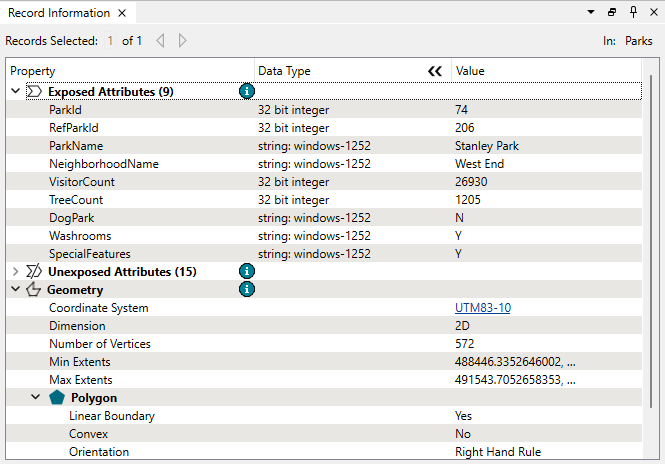The height and width of the screenshot is (464, 665).
Task: Click the pin icon in panel header
Action: coord(632,13)
